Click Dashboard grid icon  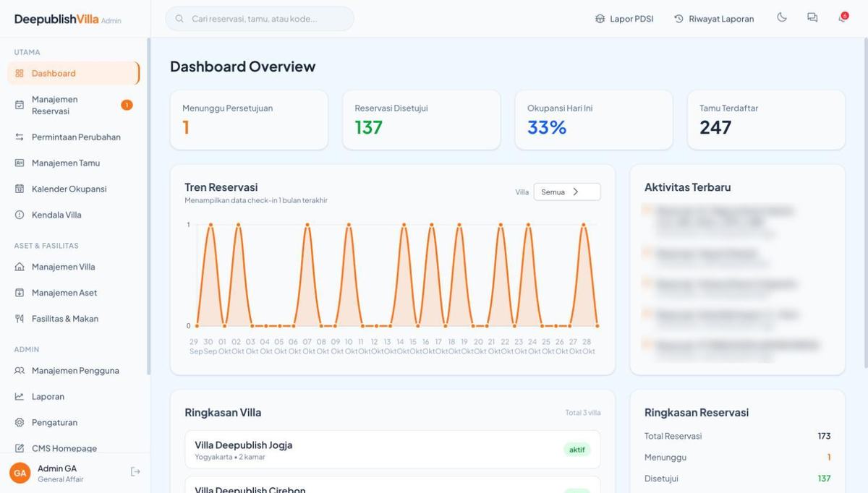pos(20,73)
